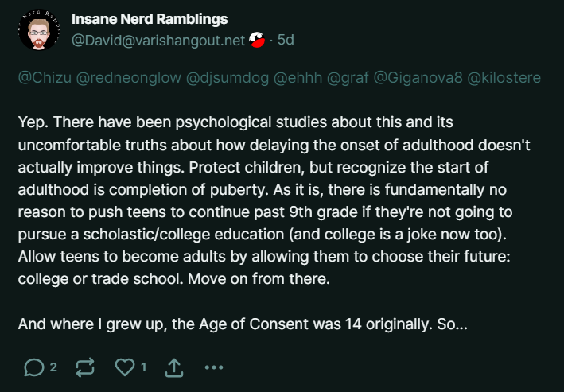Open the Insane Nerd Ramblings avatar
The image size is (564, 392).
[38, 30]
